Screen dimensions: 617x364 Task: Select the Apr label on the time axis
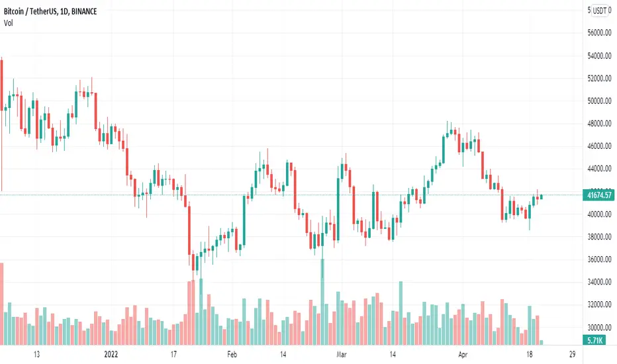[463, 355]
